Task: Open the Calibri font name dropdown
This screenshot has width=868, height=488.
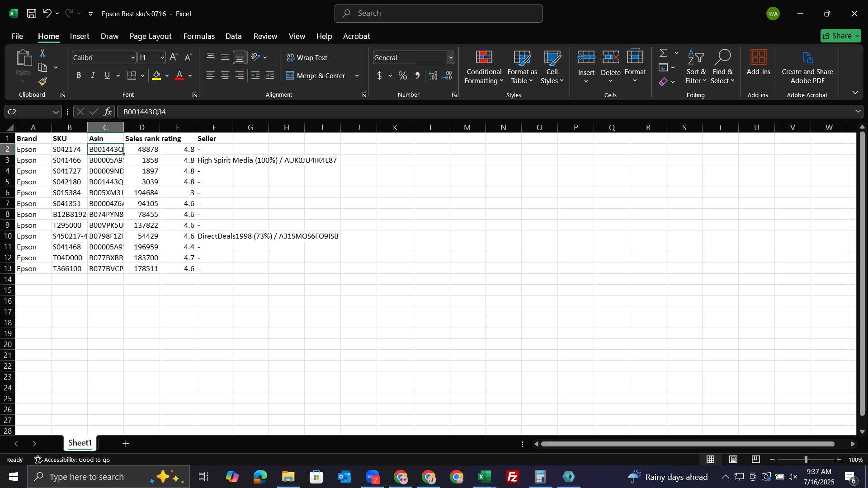Action: [133, 57]
